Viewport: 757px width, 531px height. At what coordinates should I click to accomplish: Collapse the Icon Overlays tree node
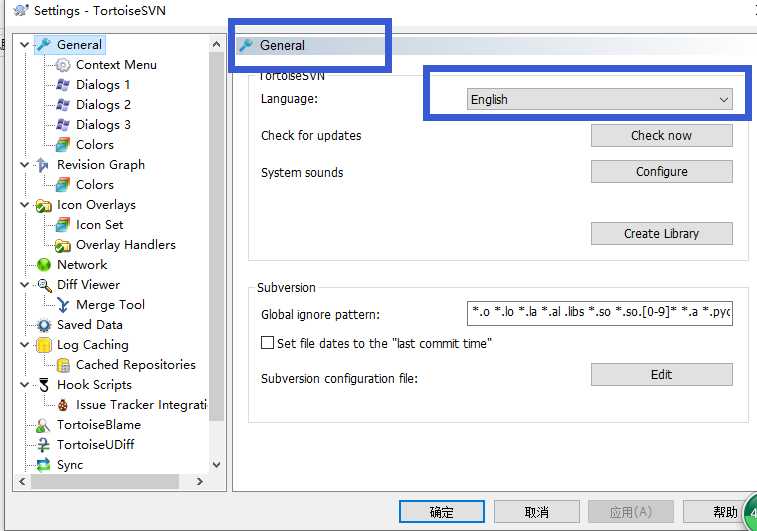(24, 205)
